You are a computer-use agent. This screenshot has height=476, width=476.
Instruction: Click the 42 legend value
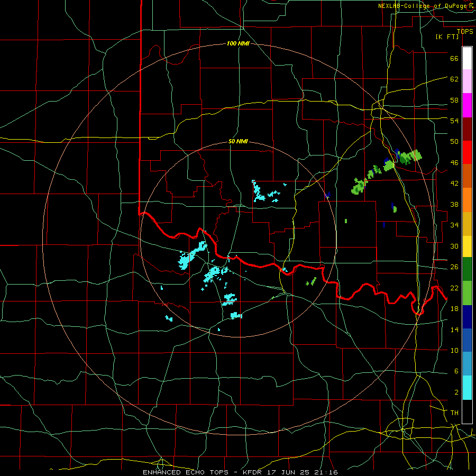454,184
